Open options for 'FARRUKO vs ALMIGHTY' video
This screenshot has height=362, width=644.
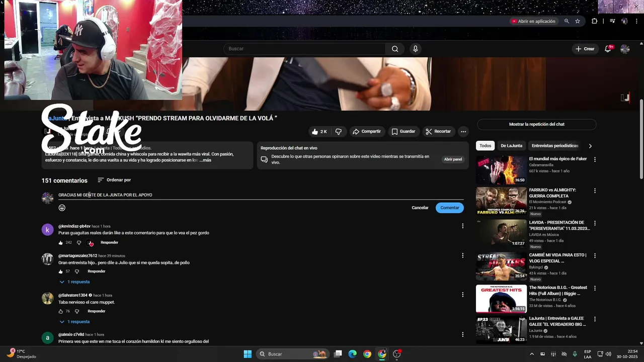pos(595,191)
